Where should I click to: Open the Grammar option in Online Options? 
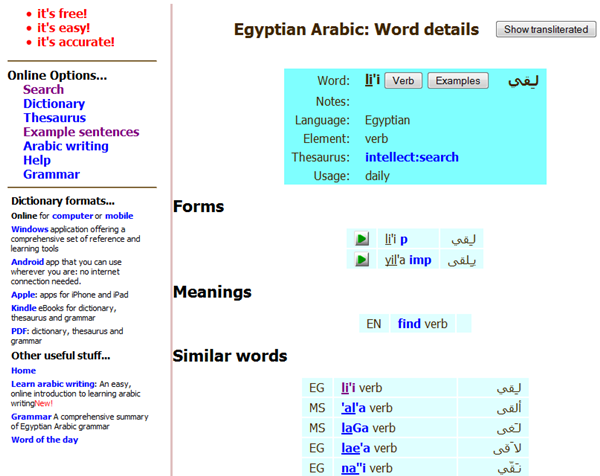click(x=51, y=174)
